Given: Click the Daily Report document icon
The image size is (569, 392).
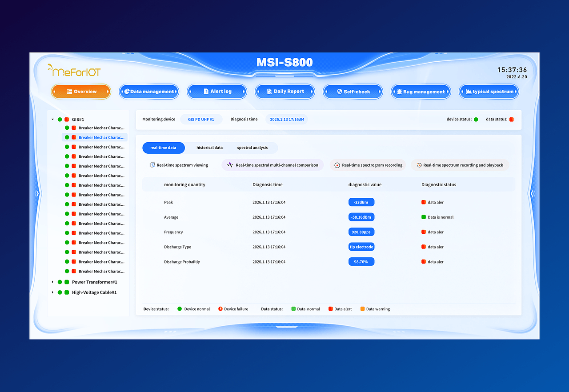Looking at the screenshot, I should (270, 91).
